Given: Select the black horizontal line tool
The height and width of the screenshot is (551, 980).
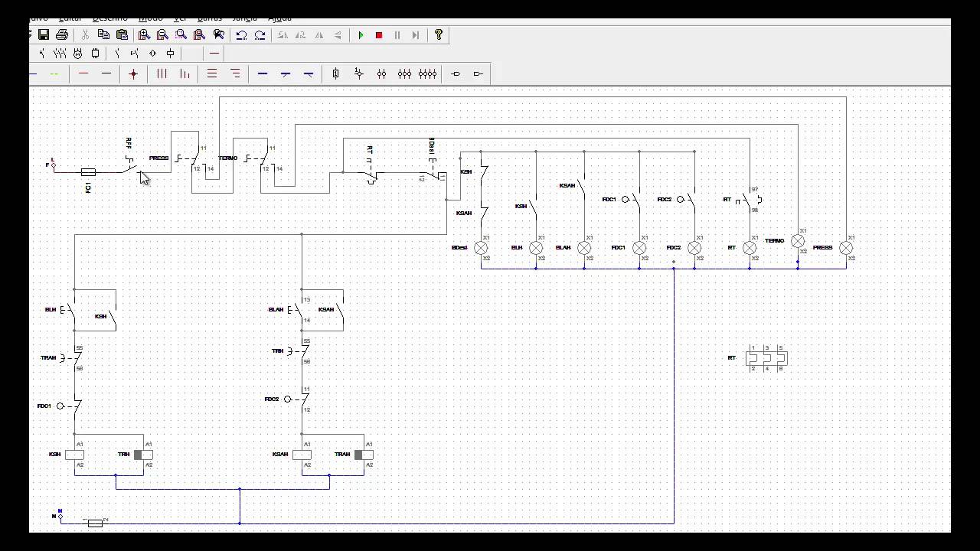Looking at the screenshot, I should coord(106,73).
